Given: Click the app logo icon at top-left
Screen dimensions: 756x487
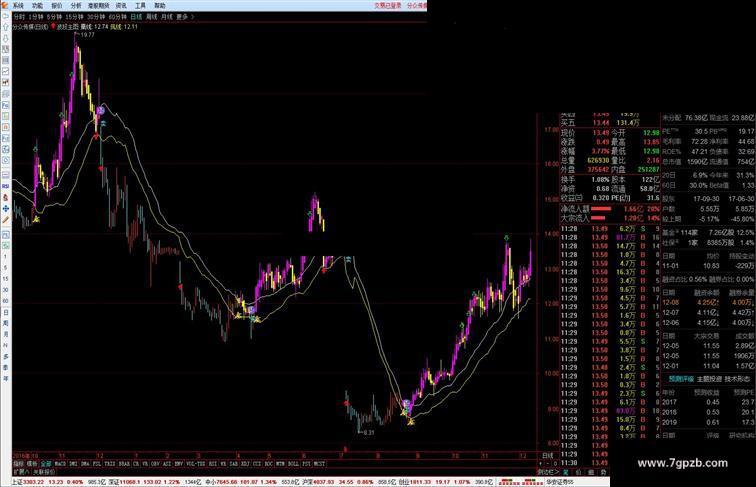Looking at the screenshot, I should click(5, 6).
